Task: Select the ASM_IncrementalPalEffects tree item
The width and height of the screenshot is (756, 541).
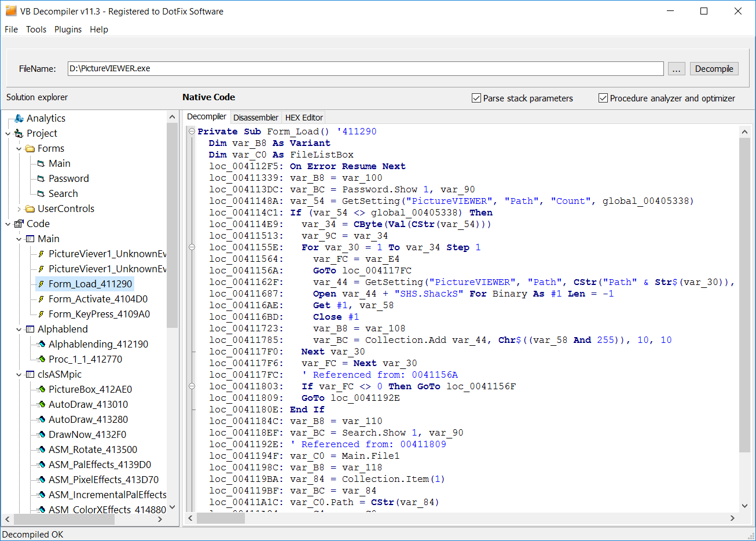Action: tap(107, 495)
